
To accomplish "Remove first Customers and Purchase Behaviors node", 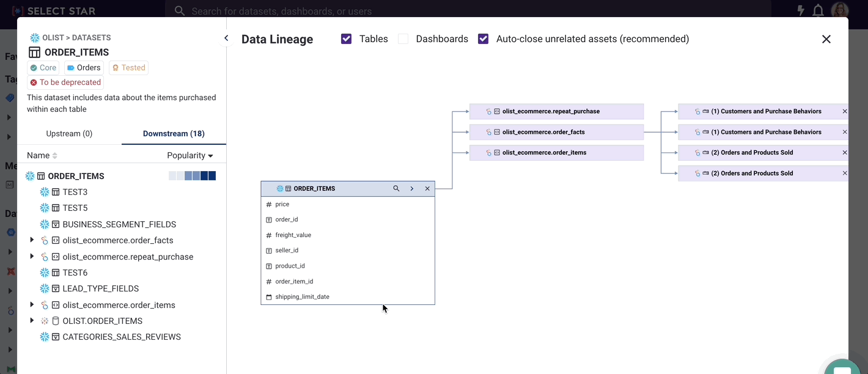I will (845, 112).
